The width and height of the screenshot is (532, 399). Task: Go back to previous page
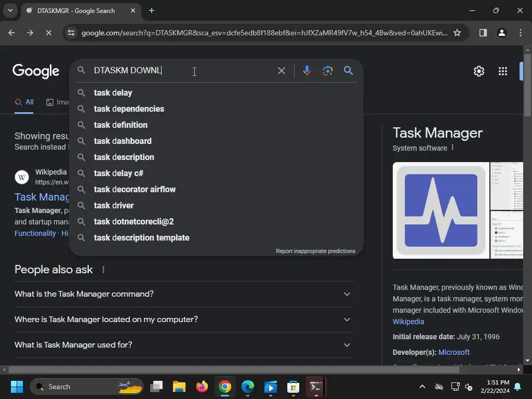coord(11,33)
